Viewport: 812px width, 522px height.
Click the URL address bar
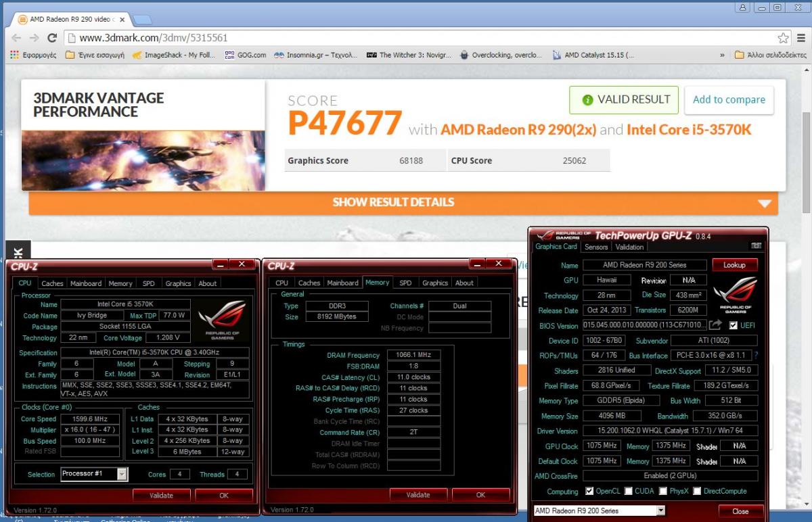click(x=420, y=38)
